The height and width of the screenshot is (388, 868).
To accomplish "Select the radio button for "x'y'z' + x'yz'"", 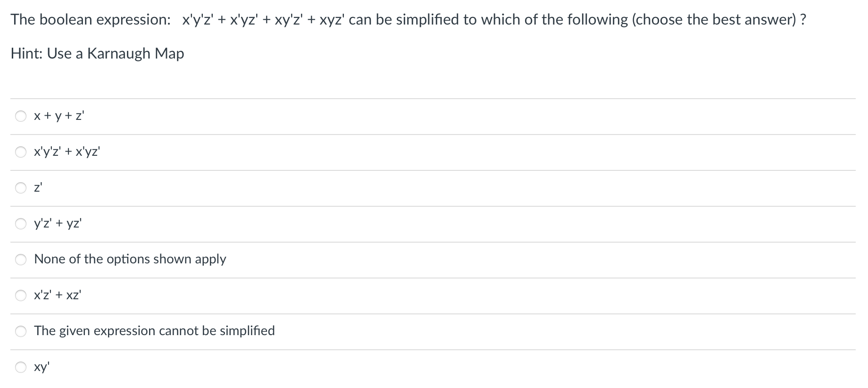I will click(x=21, y=152).
